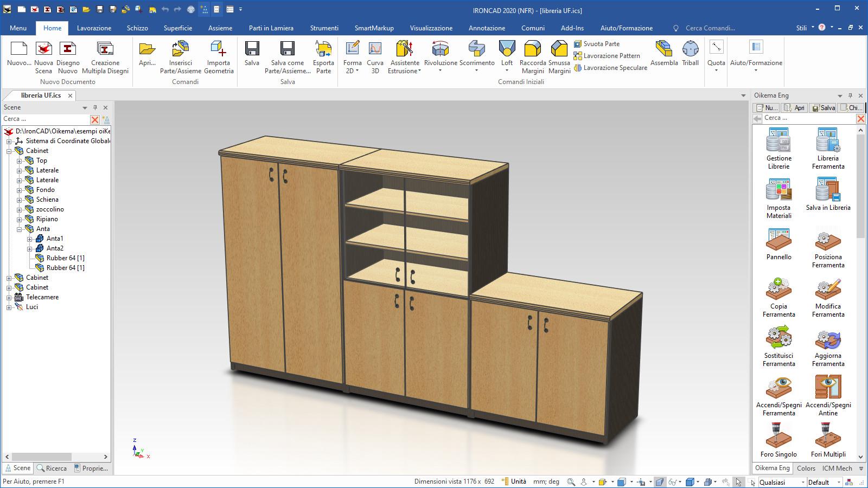The width and height of the screenshot is (868, 488).
Task: Expand the Telecamere tree node
Action: tap(8, 297)
